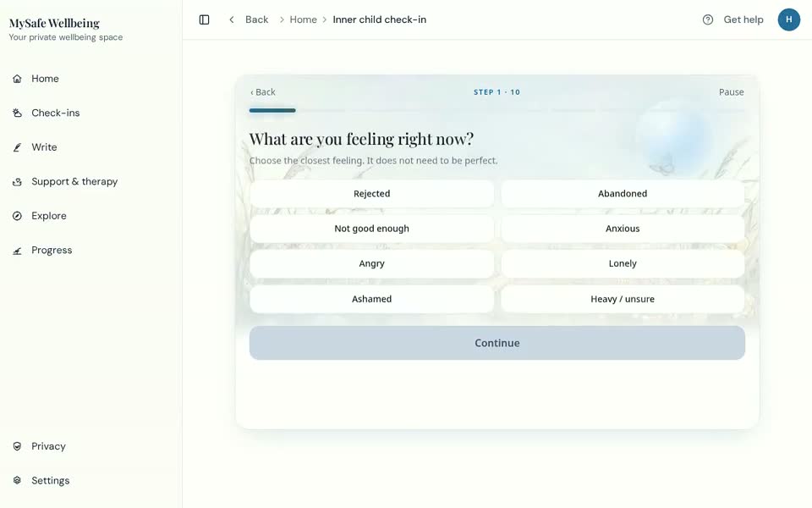Choose the Not good enough feeling
The image size is (812, 508).
pos(372,229)
